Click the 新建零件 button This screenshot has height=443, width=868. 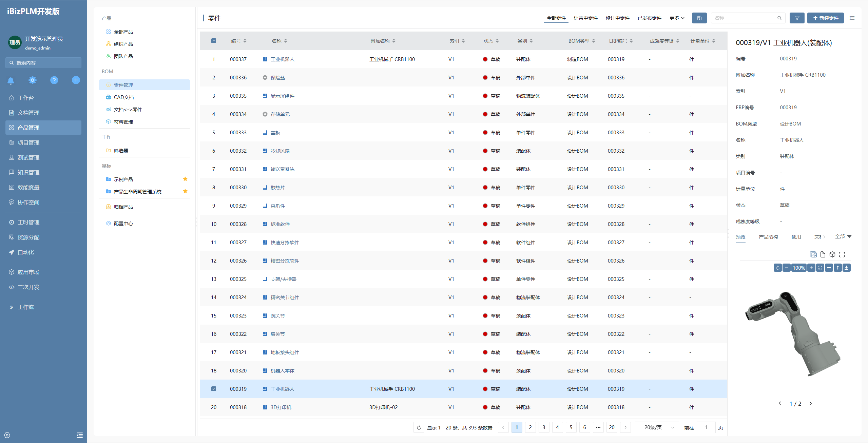tap(825, 18)
